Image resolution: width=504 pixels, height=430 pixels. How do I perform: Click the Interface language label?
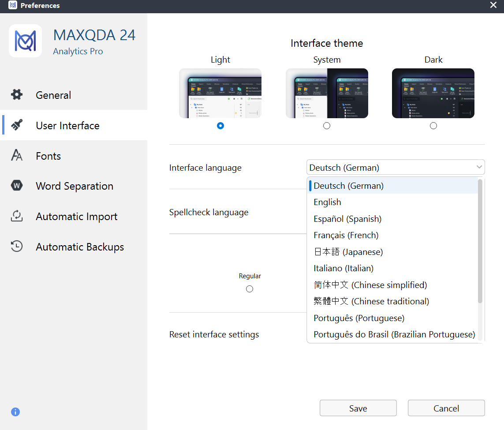(x=205, y=168)
